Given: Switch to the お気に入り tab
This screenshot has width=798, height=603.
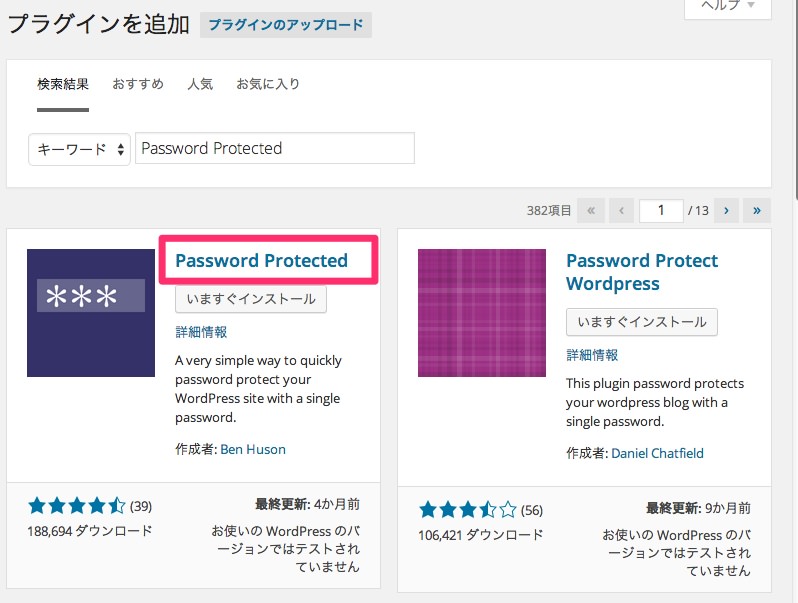Looking at the screenshot, I should point(268,83).
